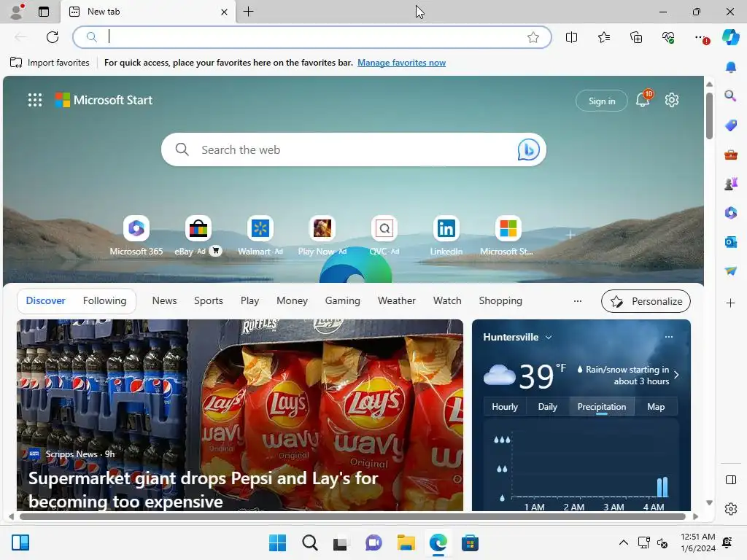Open Microsoft Start app launcher grid
The height and width of the screenshot is (560, 747).
[35, 100]
